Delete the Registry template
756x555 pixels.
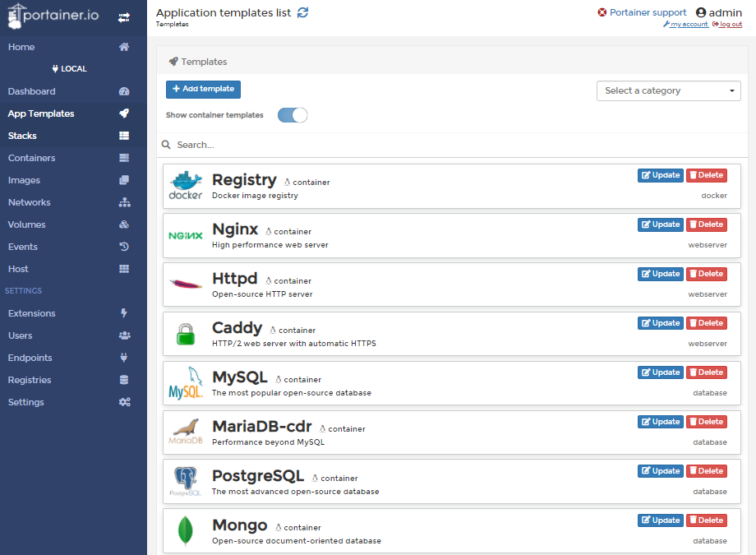click(x=707, y=175)
